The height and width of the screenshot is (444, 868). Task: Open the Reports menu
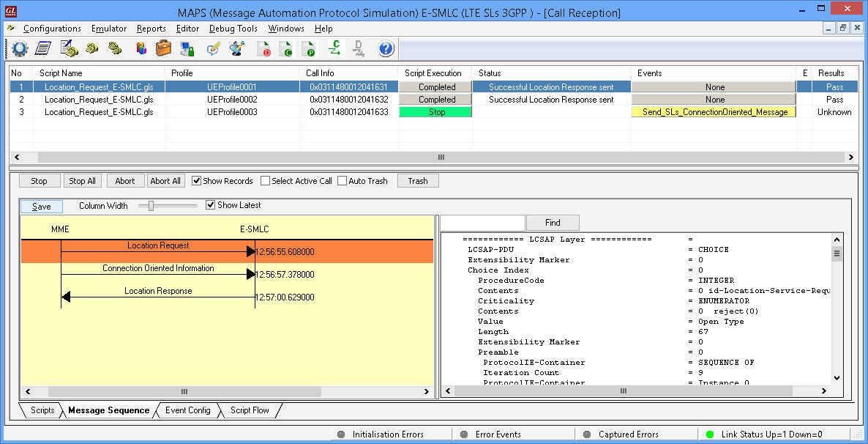click(x=151, y=29)
